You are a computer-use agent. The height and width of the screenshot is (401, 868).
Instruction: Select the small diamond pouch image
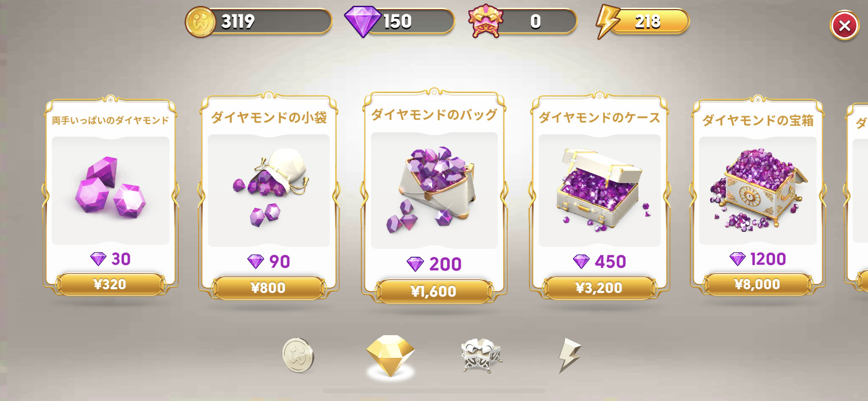(x=269, y=190)
